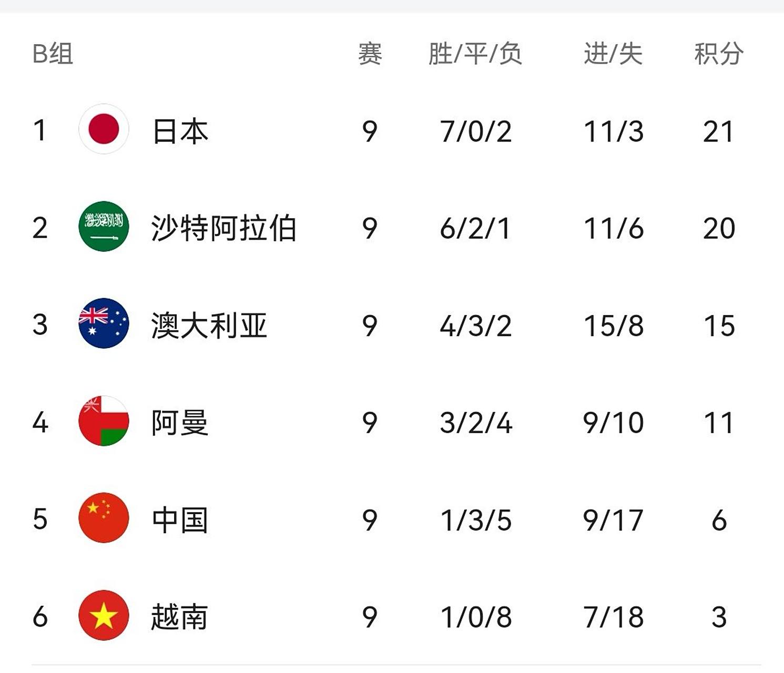784x673 pixels.
Task: Click the 赛 column header
Action: click(x=370, y=54)
